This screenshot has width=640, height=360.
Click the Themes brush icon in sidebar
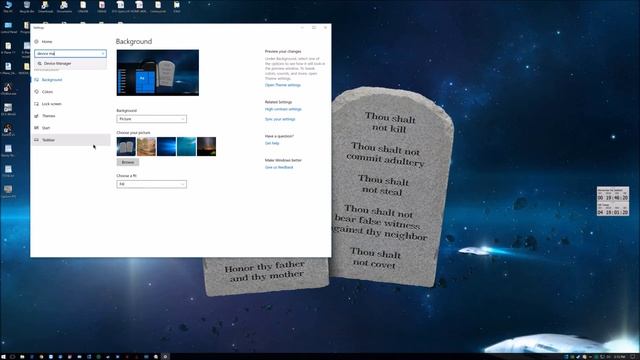[x=36, y=116]
